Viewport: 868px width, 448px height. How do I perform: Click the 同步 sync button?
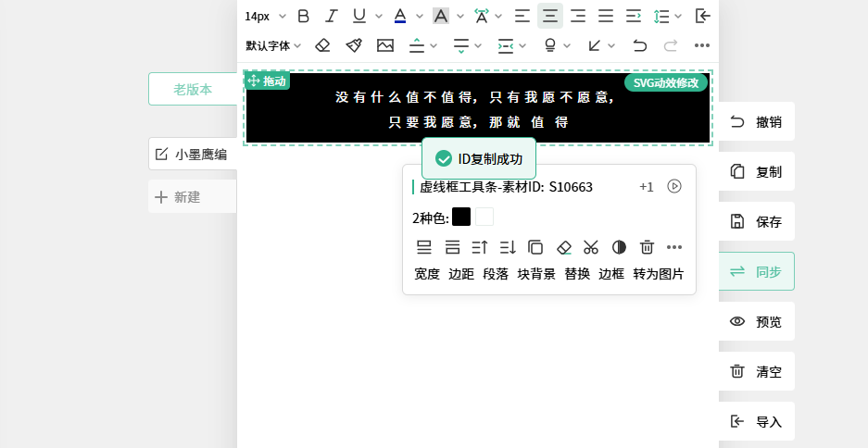757,271
